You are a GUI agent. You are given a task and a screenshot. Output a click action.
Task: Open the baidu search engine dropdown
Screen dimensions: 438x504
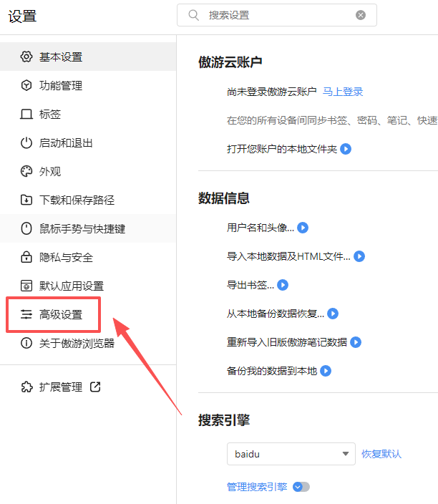(x=291, y=454)
